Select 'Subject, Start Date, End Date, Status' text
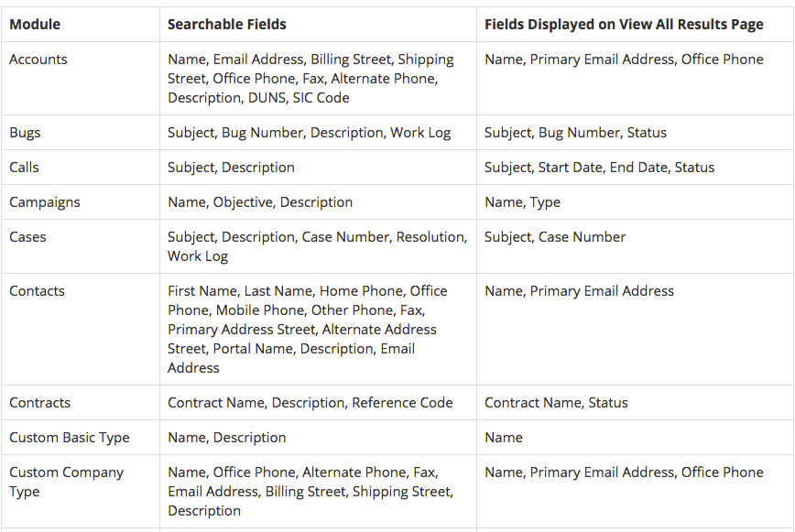Screen dimensions: 795x532 (599, 168)
